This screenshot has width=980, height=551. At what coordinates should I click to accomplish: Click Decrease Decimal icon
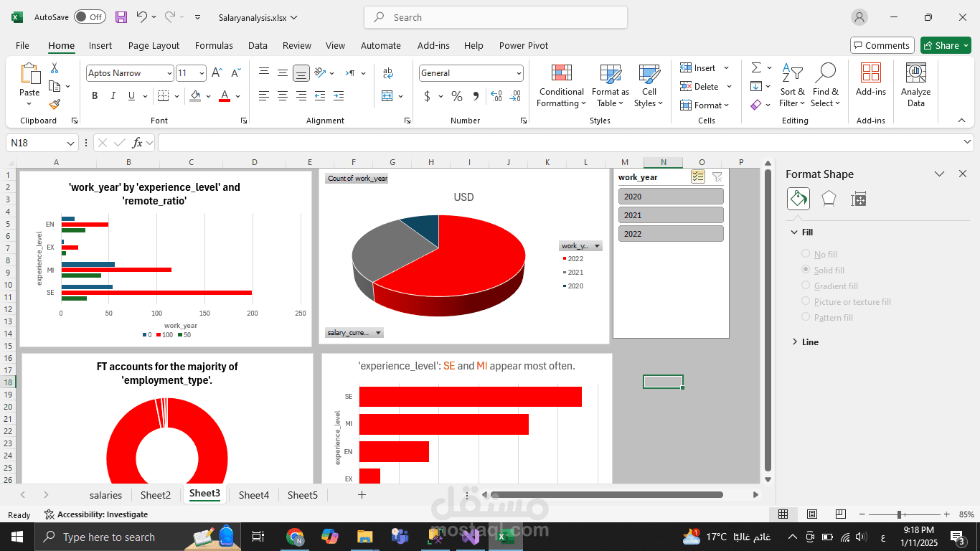pyautogui.click(x=515, y=96)
